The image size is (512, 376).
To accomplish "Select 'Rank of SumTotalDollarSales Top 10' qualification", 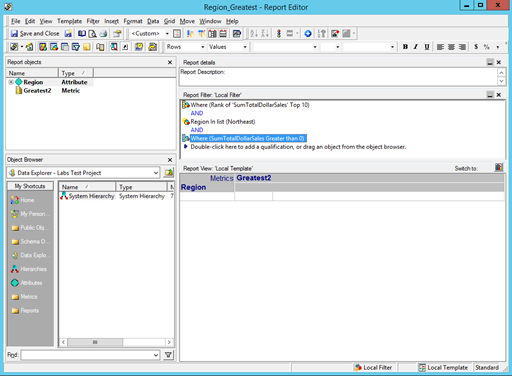I will coord(250,105).
